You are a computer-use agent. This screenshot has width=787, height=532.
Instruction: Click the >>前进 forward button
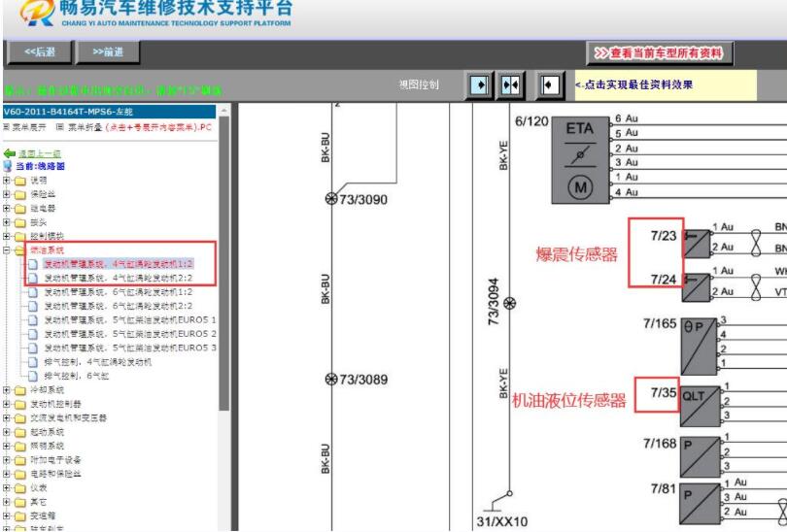108,52
